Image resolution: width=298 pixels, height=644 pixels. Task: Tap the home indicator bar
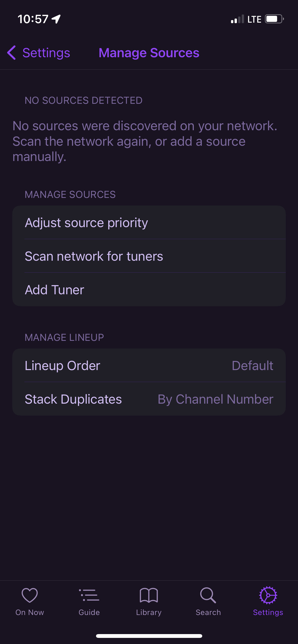point(149,636)
